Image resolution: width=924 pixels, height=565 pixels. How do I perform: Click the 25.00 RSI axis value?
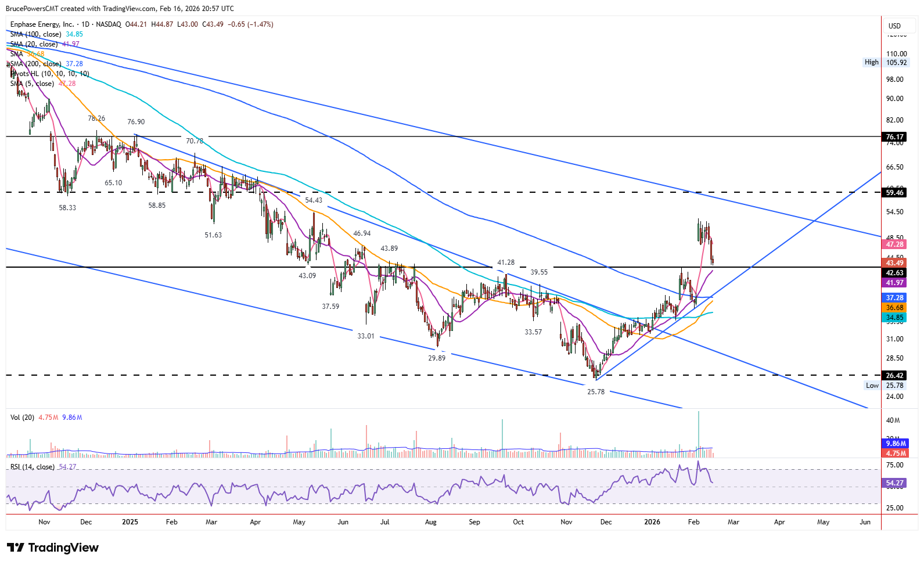pos(895,508)
